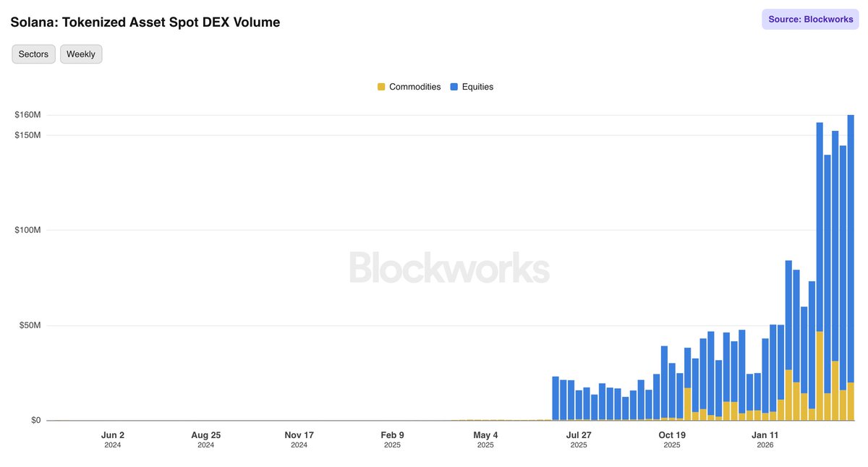This screenshot has height=467, width=868.
Task: Click the $160M y-axis label
Action: [x=27, y=115]
